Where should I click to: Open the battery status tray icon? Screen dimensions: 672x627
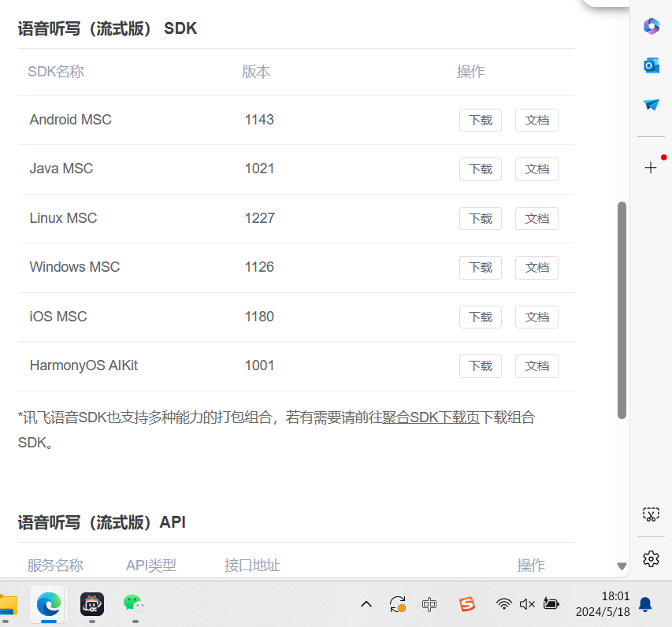[x=551, y=604]
